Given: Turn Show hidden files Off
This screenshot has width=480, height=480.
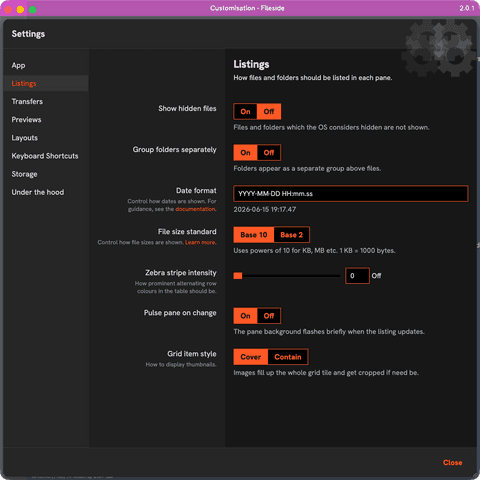Looking at the screenshot, I should tap(269, 112).
